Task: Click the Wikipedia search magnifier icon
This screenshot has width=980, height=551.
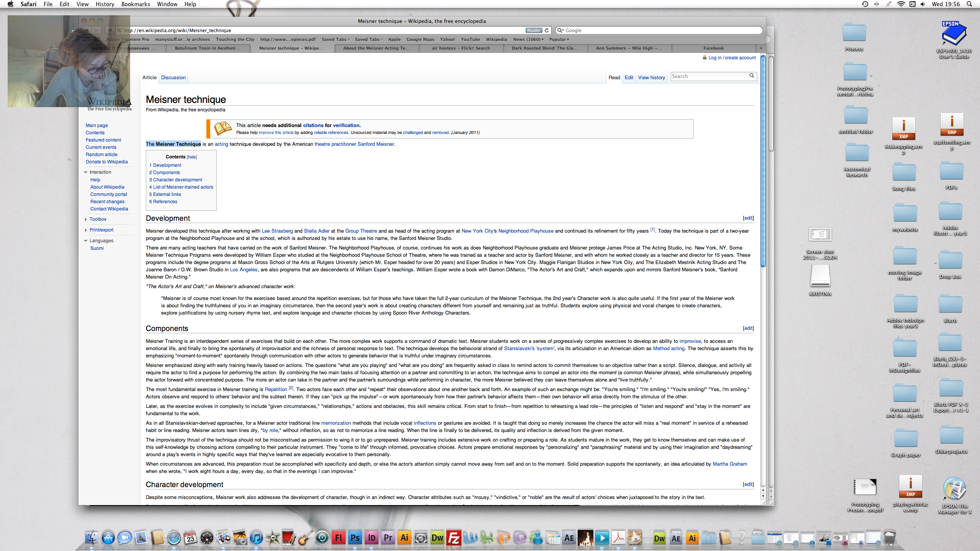Action: [x=751, y=76]
